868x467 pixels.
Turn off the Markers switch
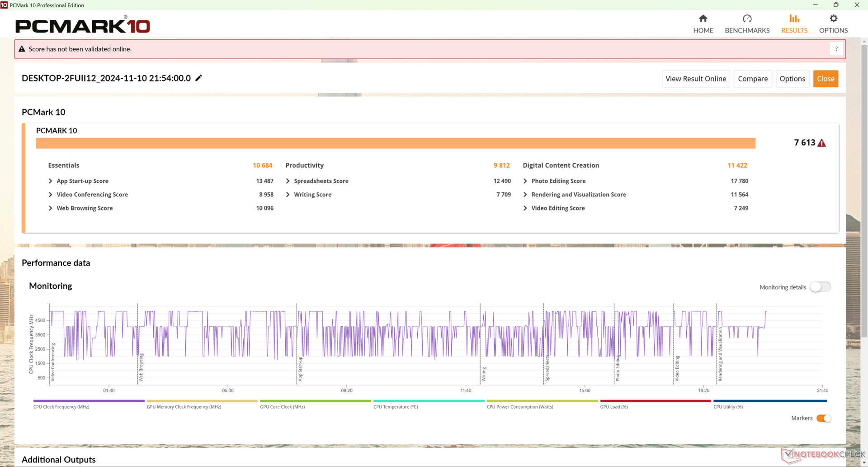click(x=824, y=418)
